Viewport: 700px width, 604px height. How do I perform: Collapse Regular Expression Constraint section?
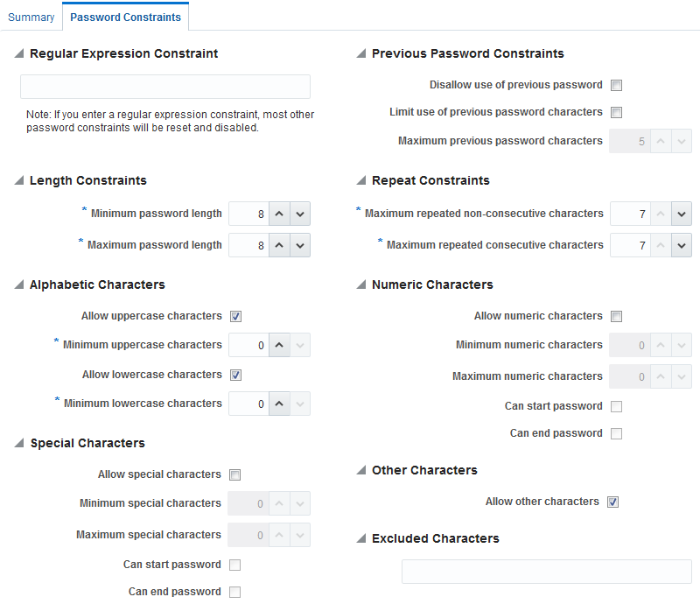click(19, 53)
